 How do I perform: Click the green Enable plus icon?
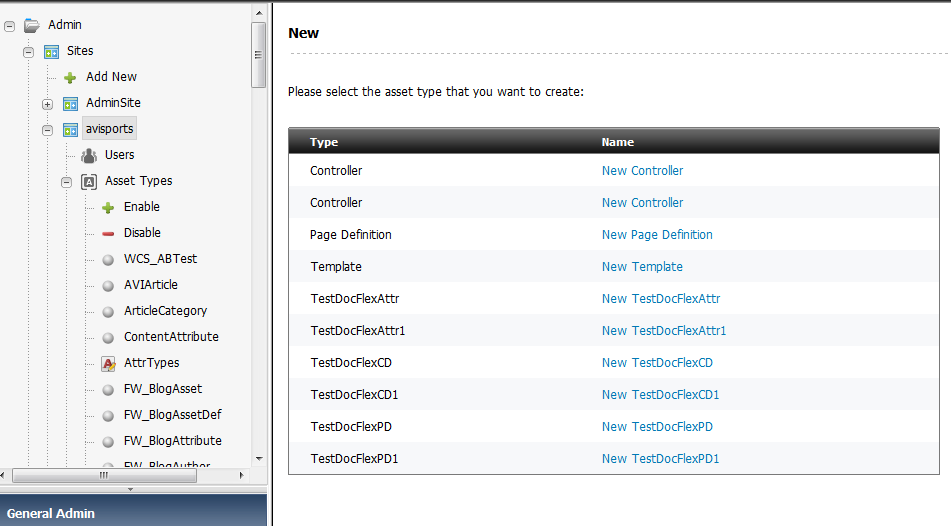(108, 207)
